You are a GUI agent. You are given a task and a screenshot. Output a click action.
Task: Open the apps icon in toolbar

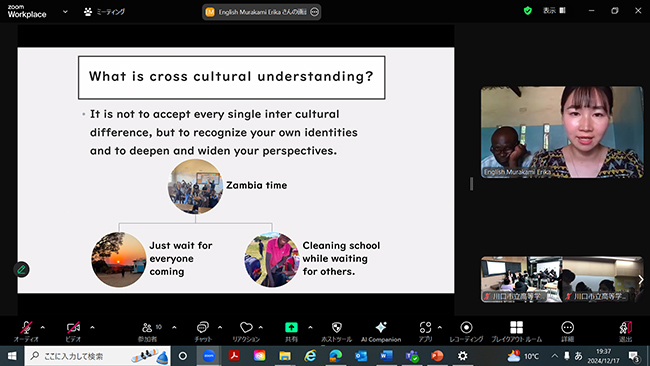click(x=425, y=327)
